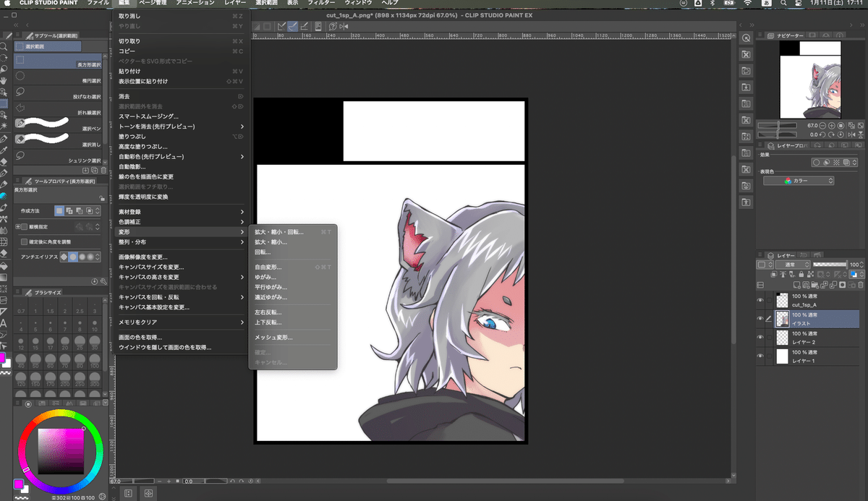The image size is (868, 501).
Task: Open the レイヤー menu
Action: [x=235, y=3]
